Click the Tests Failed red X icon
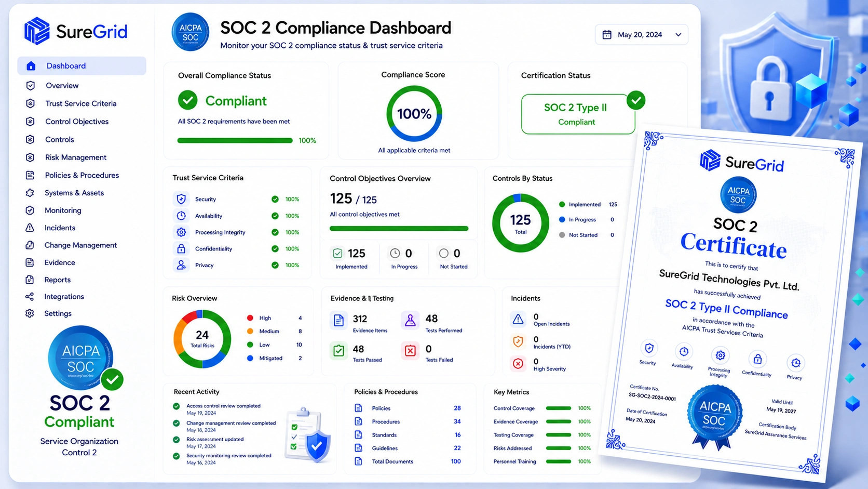Image resolution: width=868 pixels, height=489 pixels. 410,351
